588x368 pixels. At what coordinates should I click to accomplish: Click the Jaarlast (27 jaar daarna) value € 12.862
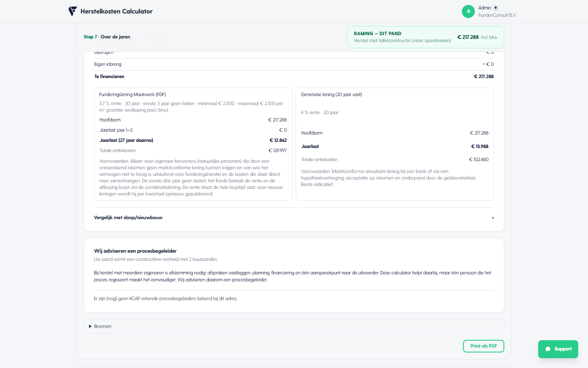278,140
